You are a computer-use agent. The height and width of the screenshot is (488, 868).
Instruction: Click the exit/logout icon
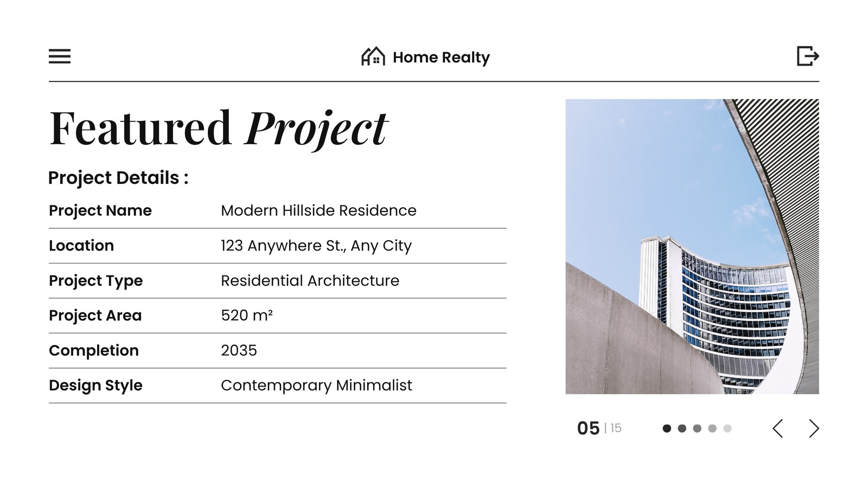pos(808,56)
